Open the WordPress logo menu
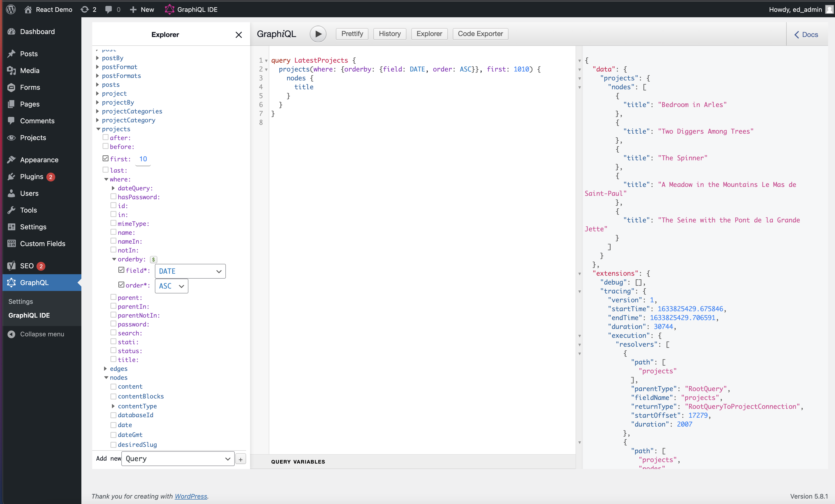 click(x=11, y=9)
